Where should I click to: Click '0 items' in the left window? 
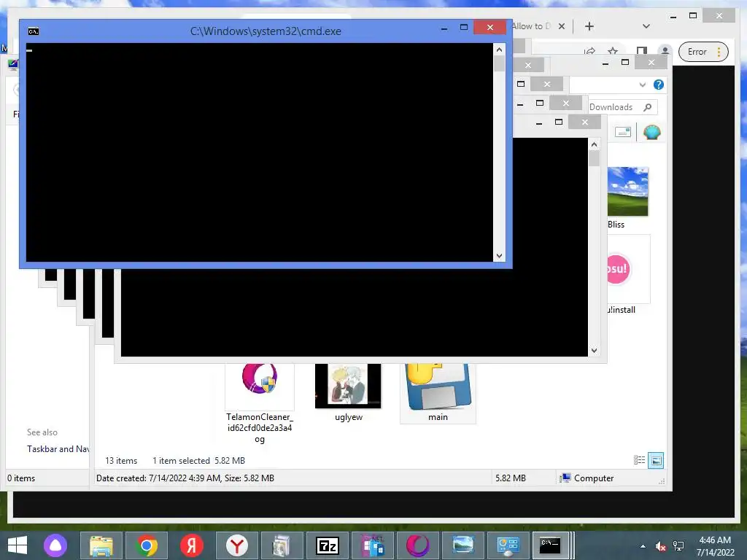(21, 478)
